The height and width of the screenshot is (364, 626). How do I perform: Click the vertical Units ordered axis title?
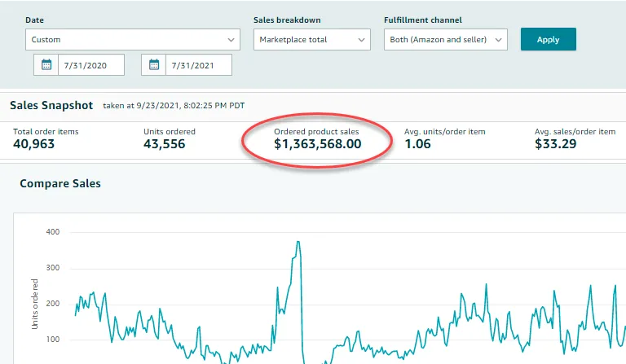(35, 304)
